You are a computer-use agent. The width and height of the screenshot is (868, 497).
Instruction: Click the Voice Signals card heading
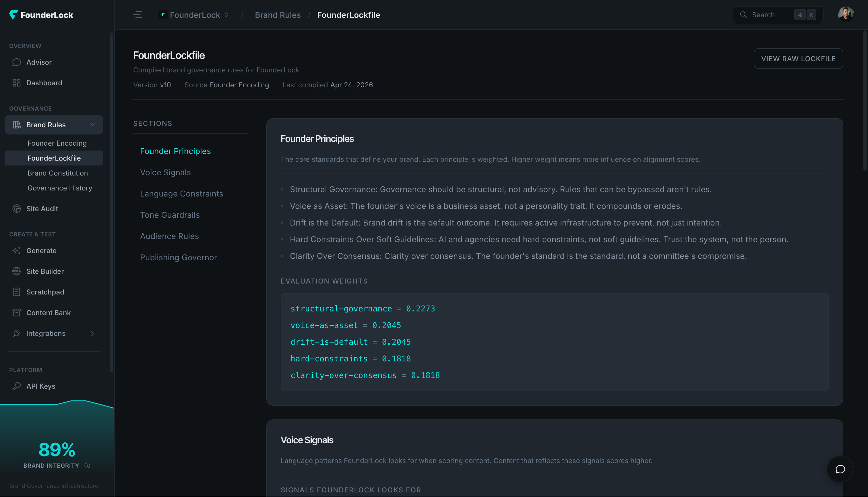pos(307,440)
